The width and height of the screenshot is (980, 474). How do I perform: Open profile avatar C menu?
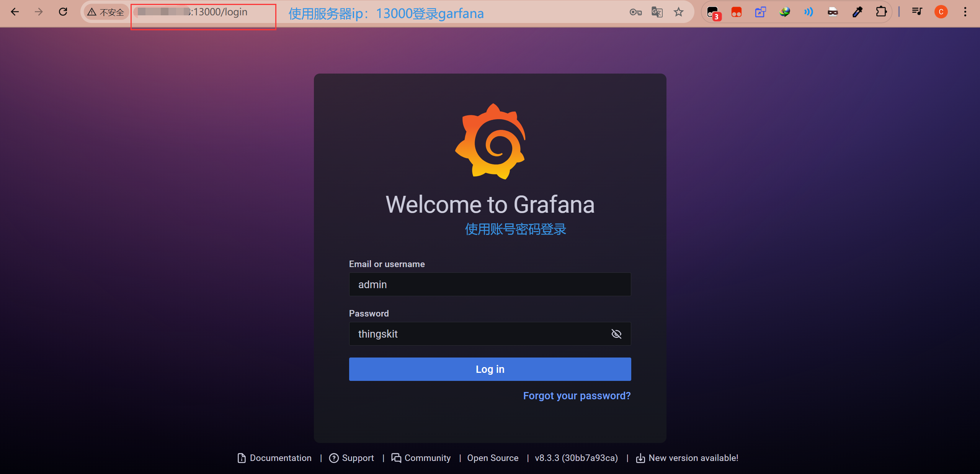(x=941, y=12)
